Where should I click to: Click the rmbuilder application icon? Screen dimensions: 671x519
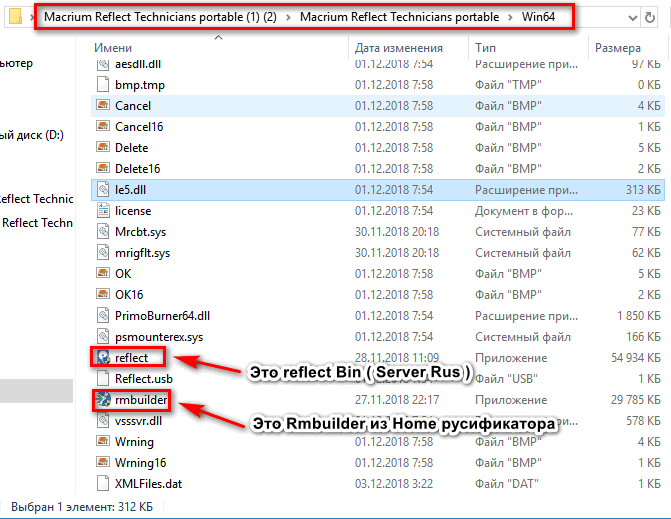(102, 400)
